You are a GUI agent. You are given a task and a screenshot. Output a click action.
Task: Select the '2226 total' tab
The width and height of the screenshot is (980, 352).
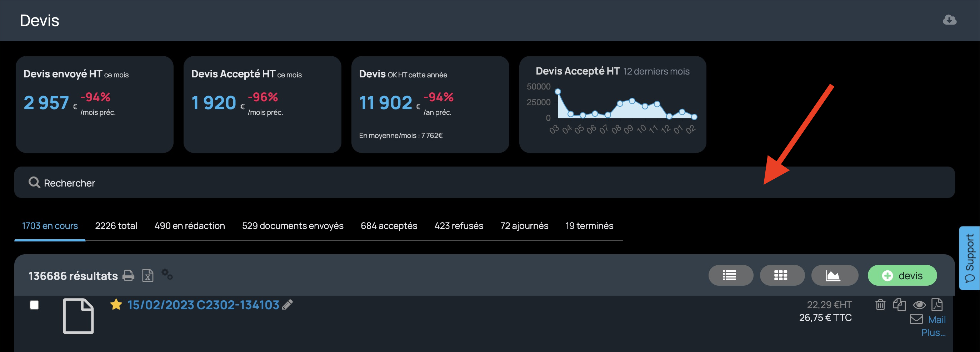[x=116, y=226]
